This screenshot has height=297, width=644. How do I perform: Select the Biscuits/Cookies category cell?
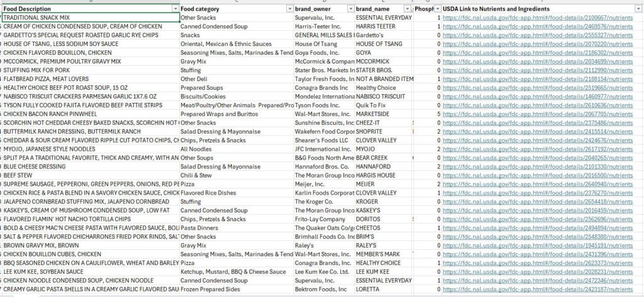236,97
